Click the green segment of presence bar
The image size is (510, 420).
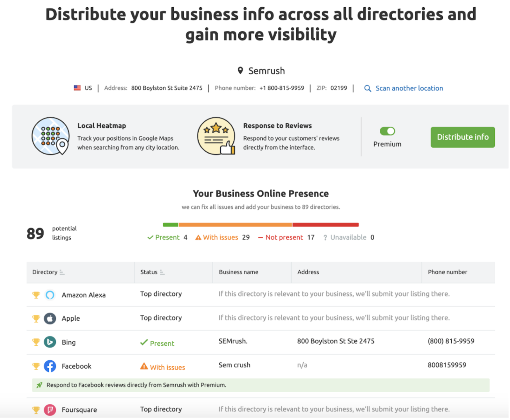tap(171, 225)
